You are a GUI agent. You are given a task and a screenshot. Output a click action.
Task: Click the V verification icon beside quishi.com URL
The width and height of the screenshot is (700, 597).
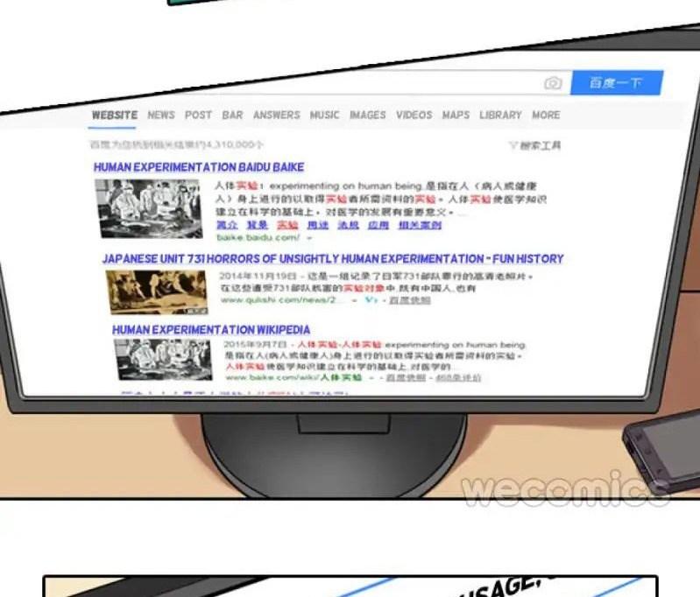pyautogui.click(x=371, y=300)
